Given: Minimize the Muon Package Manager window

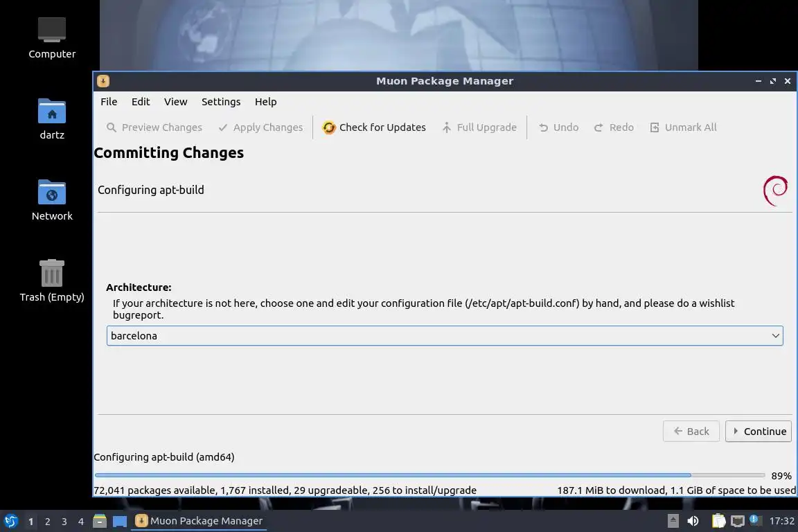Looking at the screenshot, I should (x=759, y=81).
